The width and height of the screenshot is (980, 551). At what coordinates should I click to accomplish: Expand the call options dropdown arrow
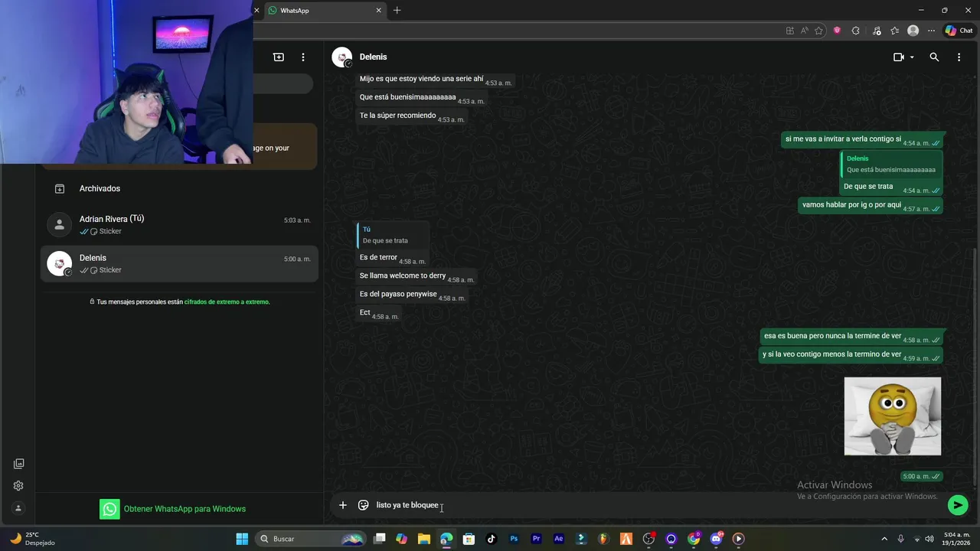point(912,57)
